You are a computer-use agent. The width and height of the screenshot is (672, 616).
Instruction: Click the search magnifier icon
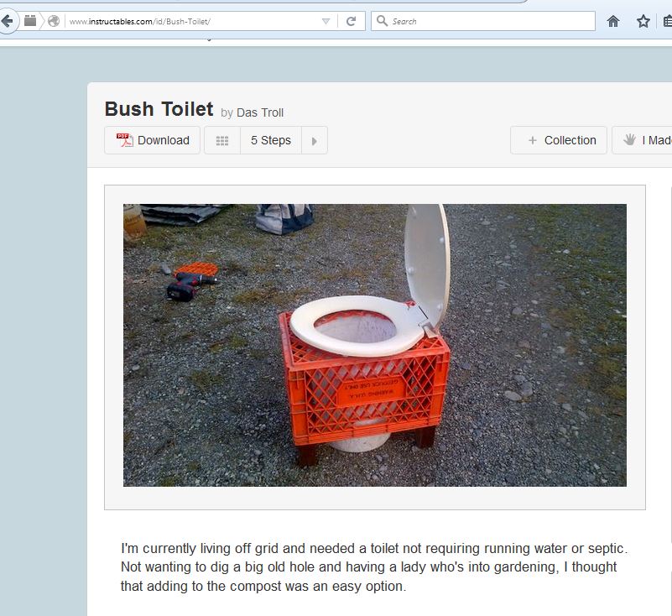tap(382, 21)
